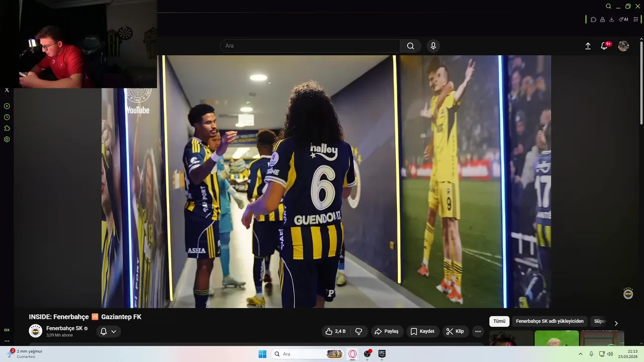Viewport: 644px width, 362px height.
Task: Open the system tray volume icon
Action: click(x=610, y=354)
